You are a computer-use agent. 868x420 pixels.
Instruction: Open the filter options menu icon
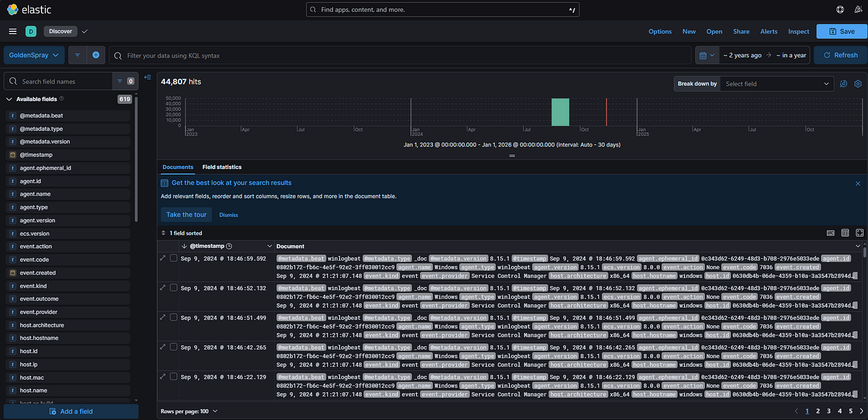(77, 56)
